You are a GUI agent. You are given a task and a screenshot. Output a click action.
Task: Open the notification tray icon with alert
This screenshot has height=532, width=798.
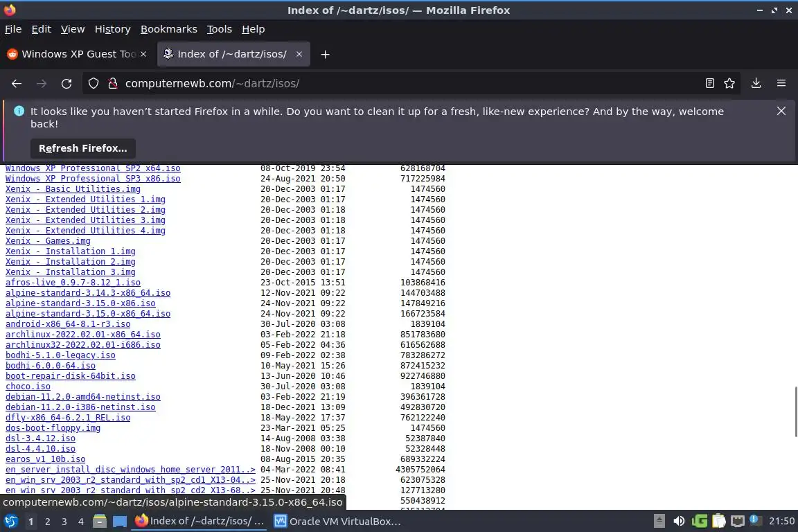(756, 520)
